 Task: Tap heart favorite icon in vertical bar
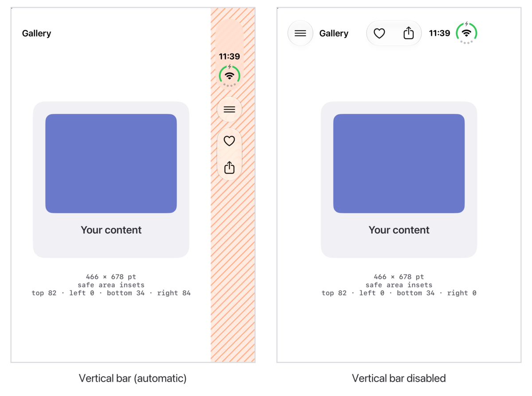tap(229, 141)
